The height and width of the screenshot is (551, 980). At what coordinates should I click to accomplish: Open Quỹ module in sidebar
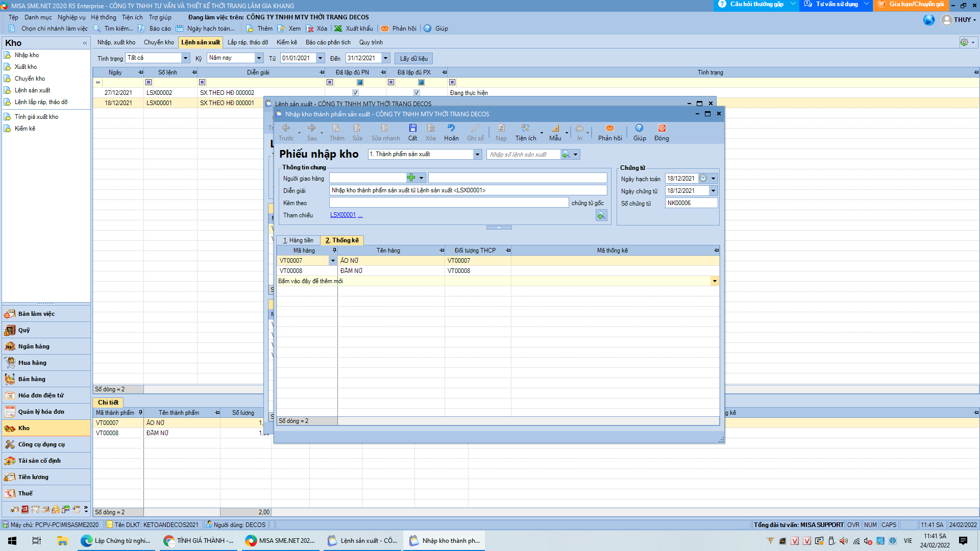[x=46, y=330]
